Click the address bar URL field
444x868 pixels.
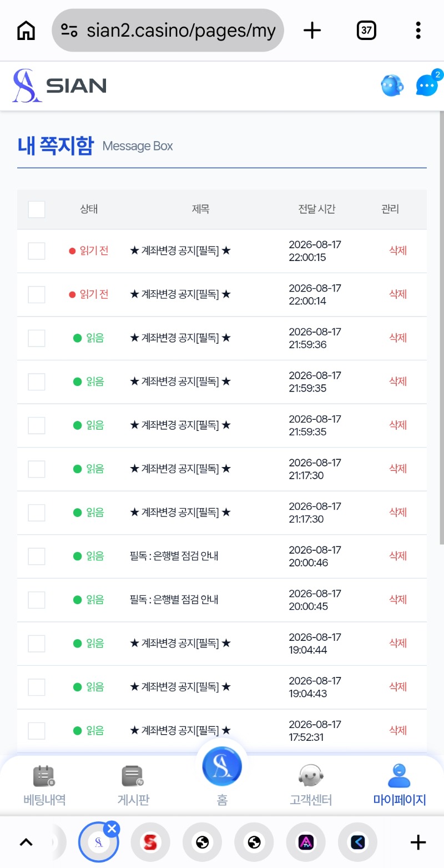168,31
